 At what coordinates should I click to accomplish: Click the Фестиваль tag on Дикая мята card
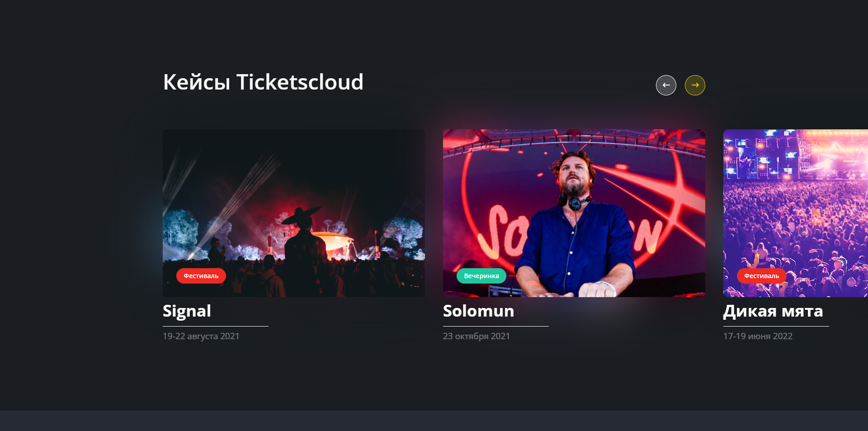[x=761, y=276]
